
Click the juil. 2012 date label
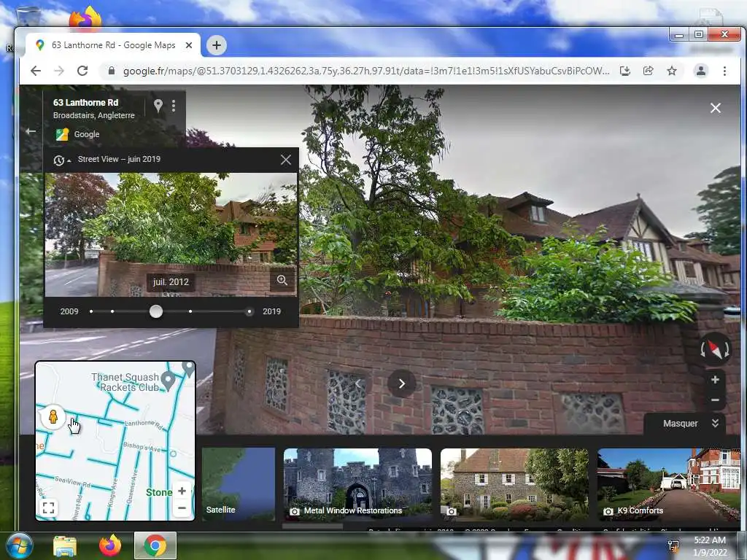(171, 282)
